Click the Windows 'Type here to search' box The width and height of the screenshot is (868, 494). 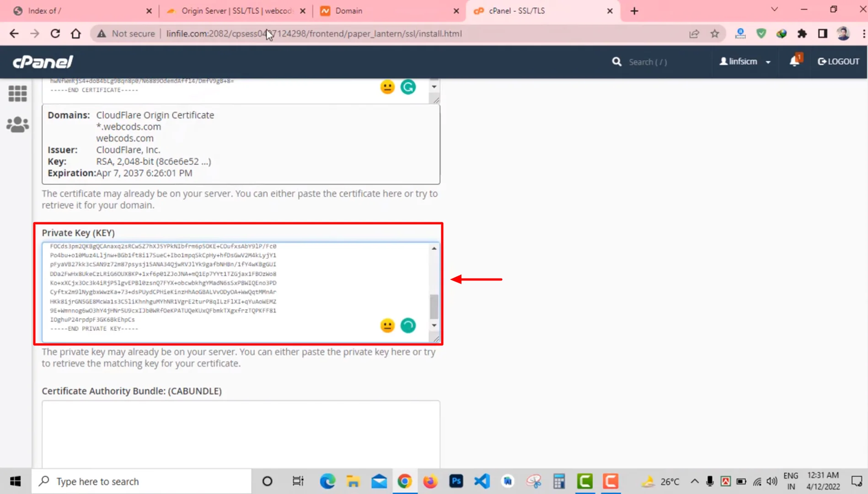(x=141, y=481)
